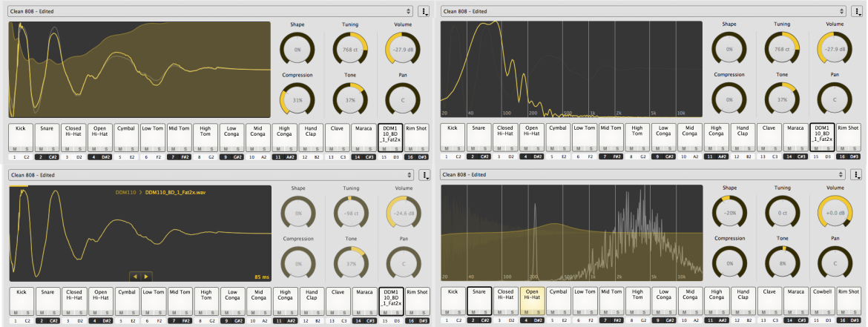This screenshot has height=327, width=868.
Task: Click the Shape knob in the 31% Compression panel
Action: tap(297, 50)
